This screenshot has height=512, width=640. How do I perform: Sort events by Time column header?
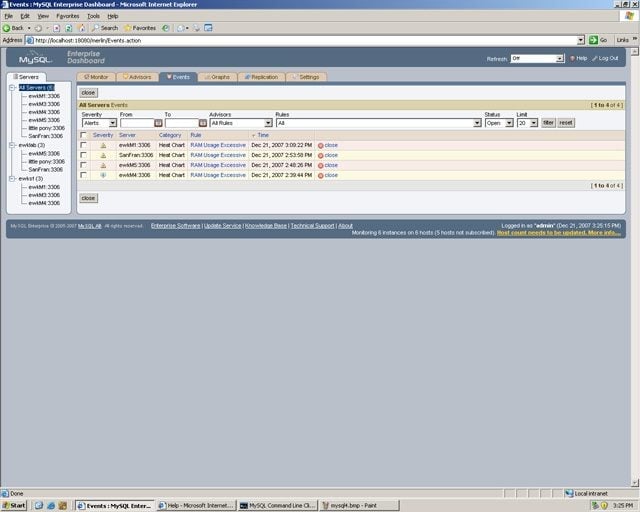pyautogui.click(x=263, y=135)
